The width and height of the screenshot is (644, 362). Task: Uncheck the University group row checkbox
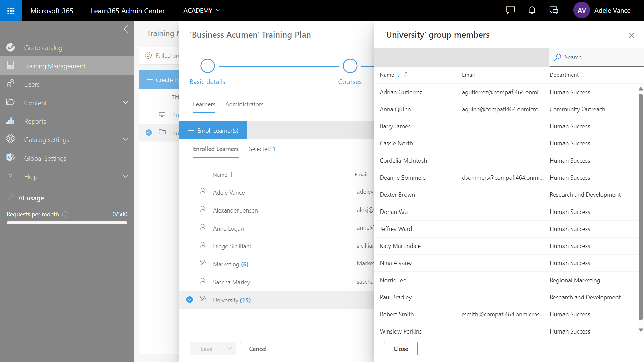tap(190, 300)
